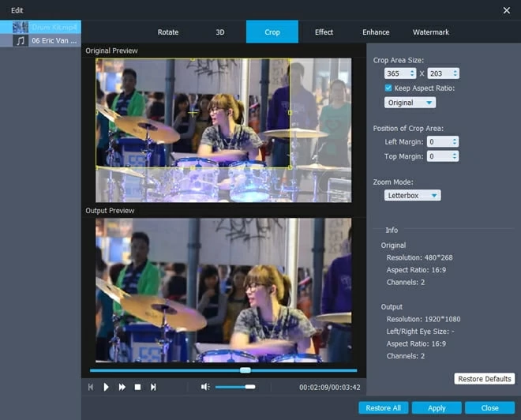The height and width of the screenshot is (420, 521).
Task: Open the aspect ratio Original dropdown
Action: coord(410,103)
